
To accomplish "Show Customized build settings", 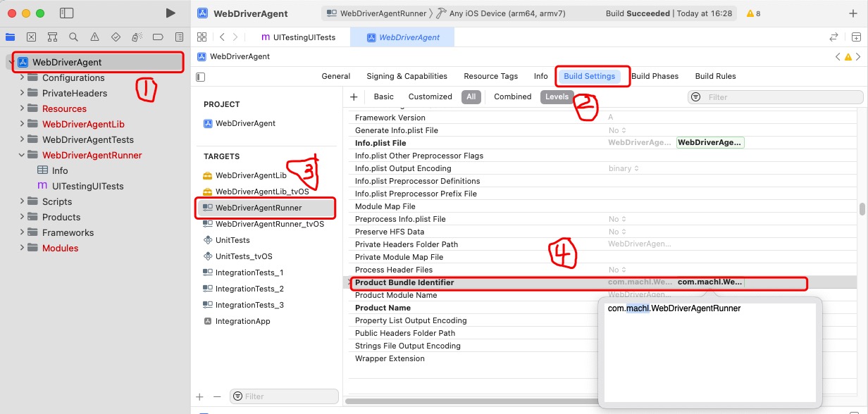I will pyautogui.click(x=430, y=97).
